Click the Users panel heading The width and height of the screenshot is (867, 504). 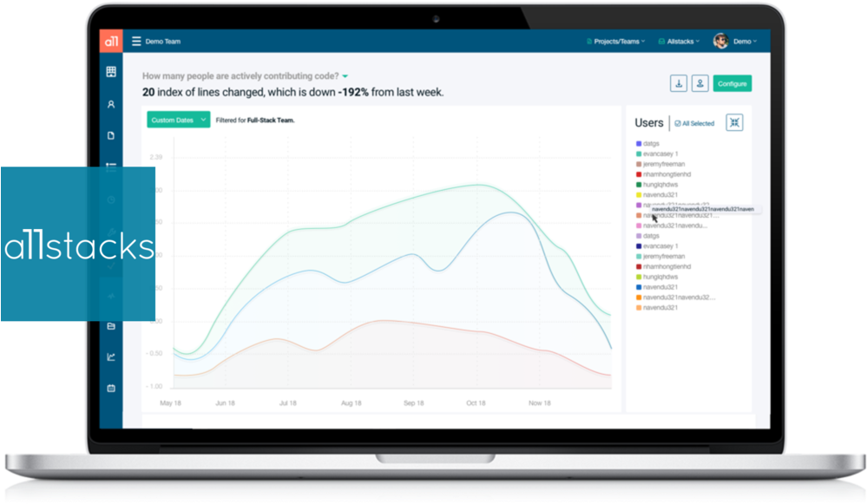pyautogui.click(x=648, y=122)
